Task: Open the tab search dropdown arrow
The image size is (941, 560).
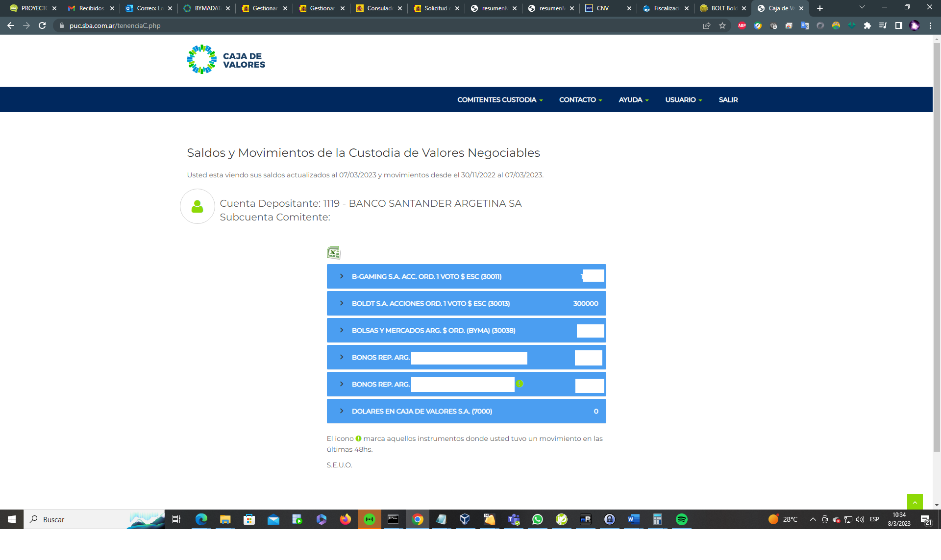Action: pyautogui.click(x=862, y=7)
